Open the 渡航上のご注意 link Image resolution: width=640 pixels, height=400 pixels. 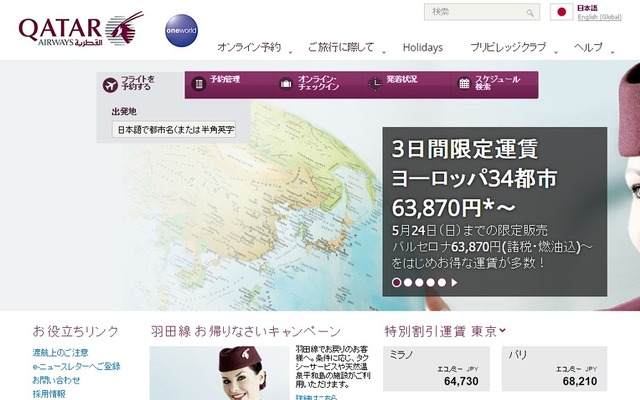[60, 352]
